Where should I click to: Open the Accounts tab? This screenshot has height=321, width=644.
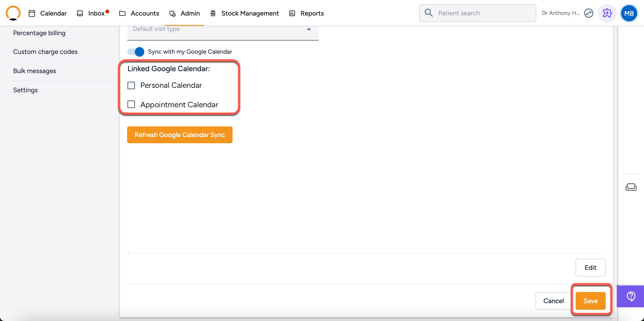(139, 13)
